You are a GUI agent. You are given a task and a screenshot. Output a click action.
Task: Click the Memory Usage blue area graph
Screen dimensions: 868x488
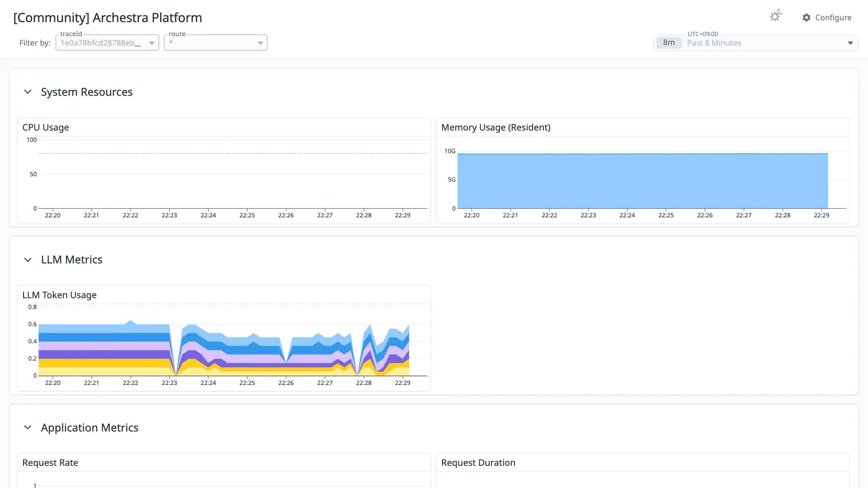[x=642, y=181]
